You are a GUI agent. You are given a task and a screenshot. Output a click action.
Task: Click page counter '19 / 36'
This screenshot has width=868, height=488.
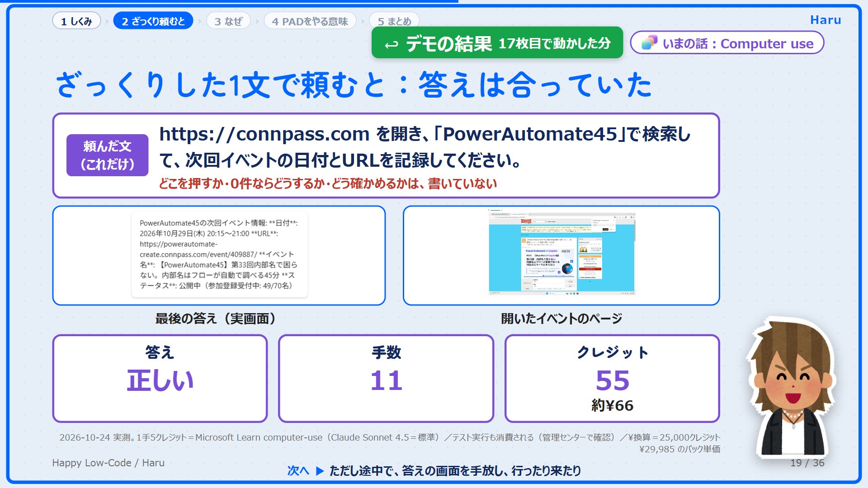tap(807, 463)
